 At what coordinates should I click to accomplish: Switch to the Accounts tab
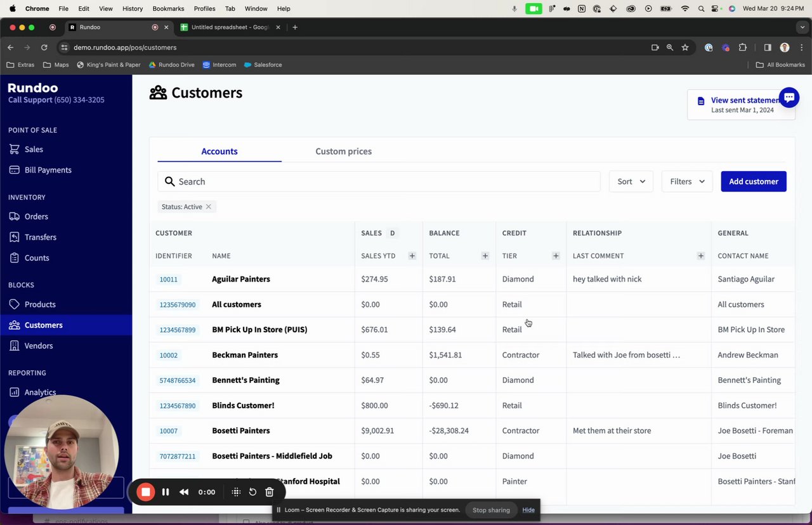point(219,152)
